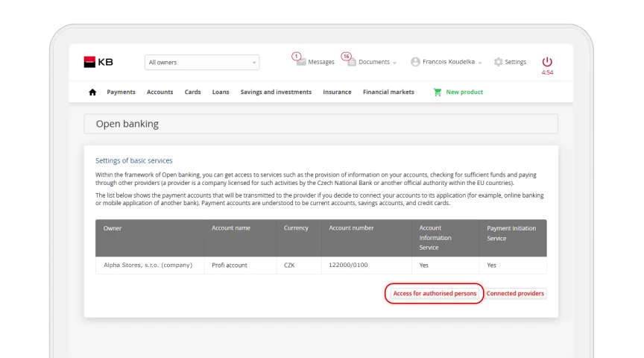
Task: Open Messages envelope icon
Action: click(x=301, y=62)
